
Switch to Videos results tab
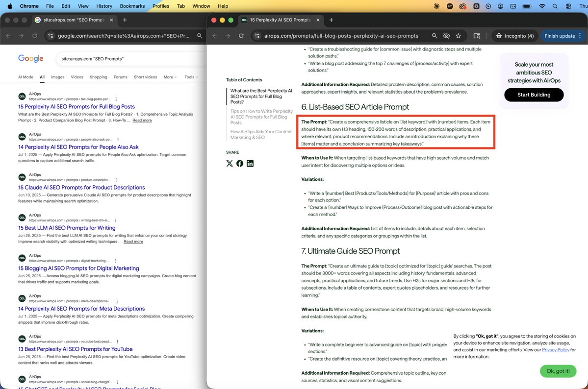pyautogui.click(x=77, y=77)
